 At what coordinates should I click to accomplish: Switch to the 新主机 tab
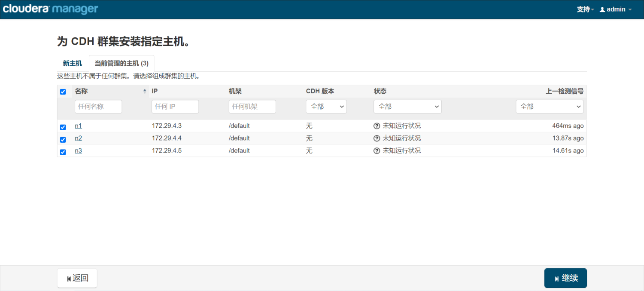coord(73,63)
